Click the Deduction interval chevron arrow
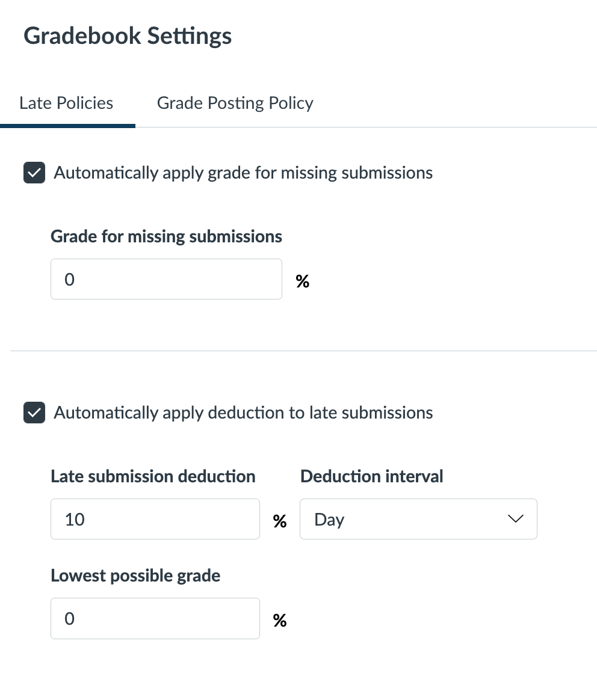 (x=515, y=519)
